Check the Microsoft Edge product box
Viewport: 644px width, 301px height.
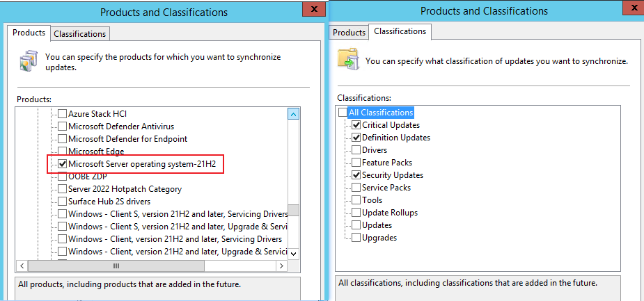tap(62, 152)
